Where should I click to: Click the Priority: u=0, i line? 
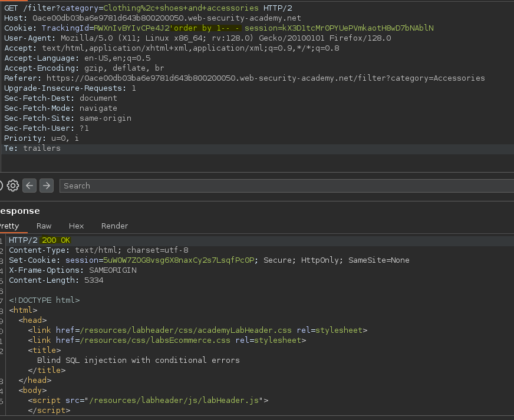coord(41,138)
